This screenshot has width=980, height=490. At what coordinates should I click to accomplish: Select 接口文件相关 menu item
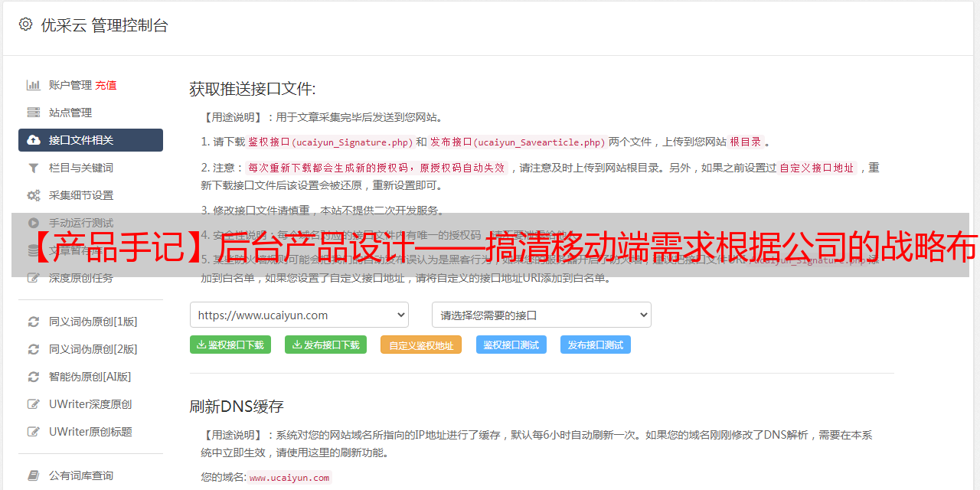[x=90, y=140]
